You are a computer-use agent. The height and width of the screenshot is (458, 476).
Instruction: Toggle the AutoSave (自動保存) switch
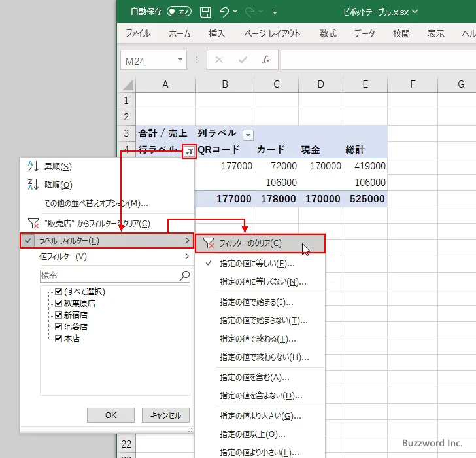click(x=179, y=12)
